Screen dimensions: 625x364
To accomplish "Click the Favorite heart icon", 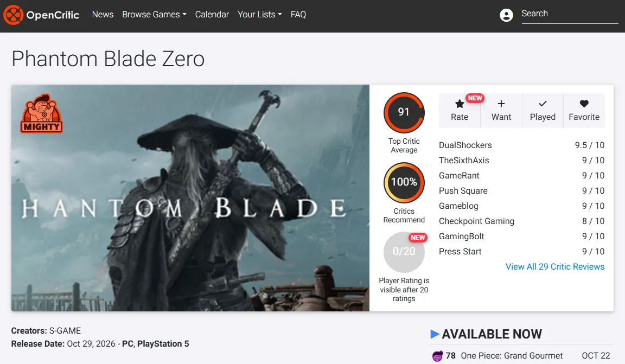I will (584, 104).
